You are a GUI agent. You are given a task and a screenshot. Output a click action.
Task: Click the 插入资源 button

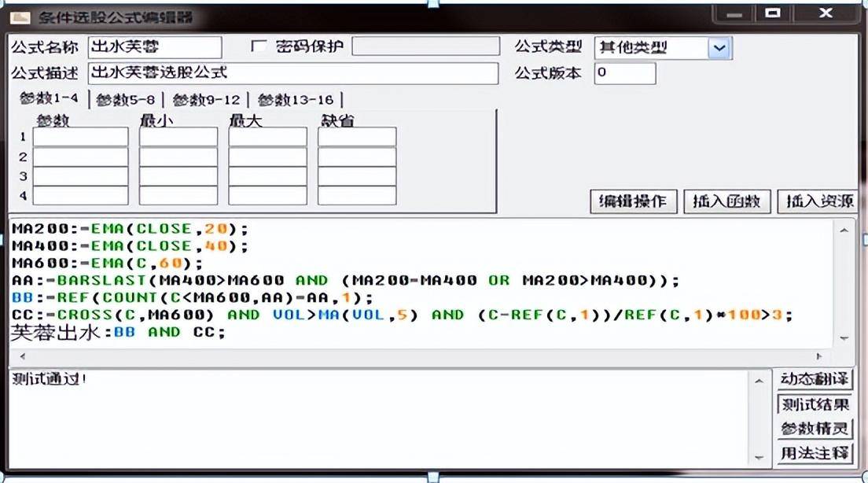coord(818,201)
